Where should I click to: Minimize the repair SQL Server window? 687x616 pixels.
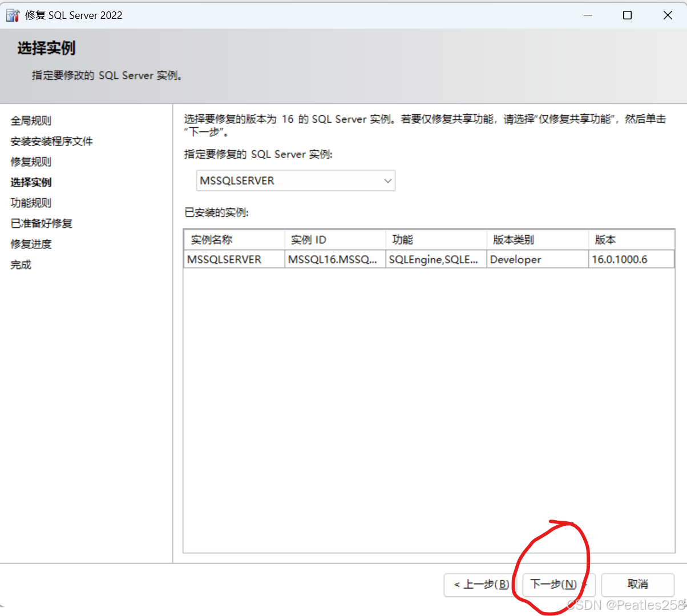pos(588,15)
